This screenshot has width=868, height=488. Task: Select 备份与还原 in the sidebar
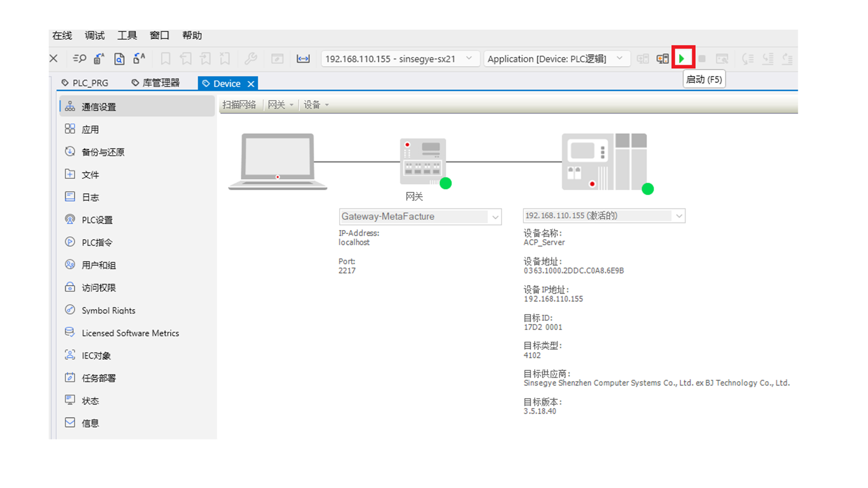point(103,152)
